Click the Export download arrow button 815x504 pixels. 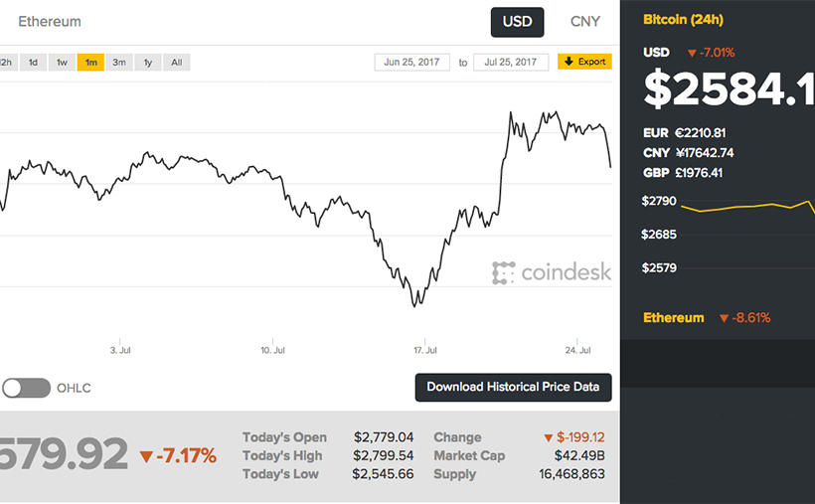tap(584, 62)
